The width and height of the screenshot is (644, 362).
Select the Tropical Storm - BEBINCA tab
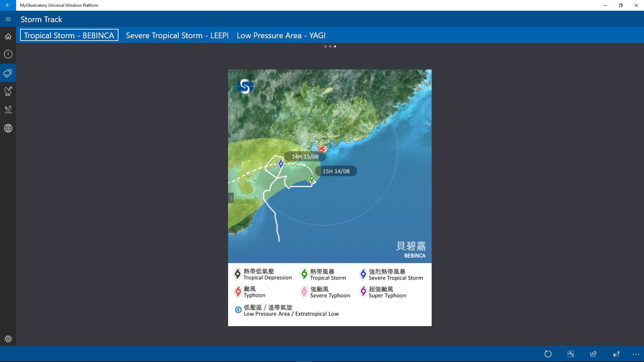pos(69,35)
